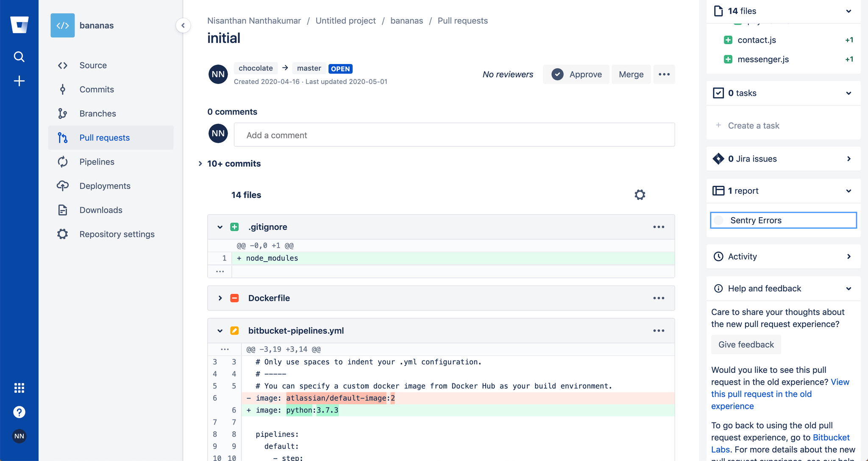Click the Give feedback button
Viewport: 868px width, 461px height.
click(x=746, y=344)
